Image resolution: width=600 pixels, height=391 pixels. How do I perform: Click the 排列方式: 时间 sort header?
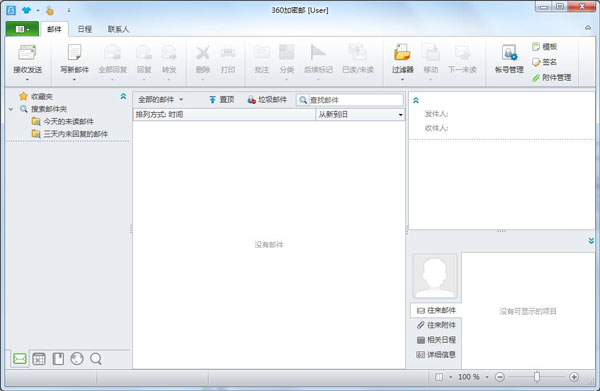224,114
